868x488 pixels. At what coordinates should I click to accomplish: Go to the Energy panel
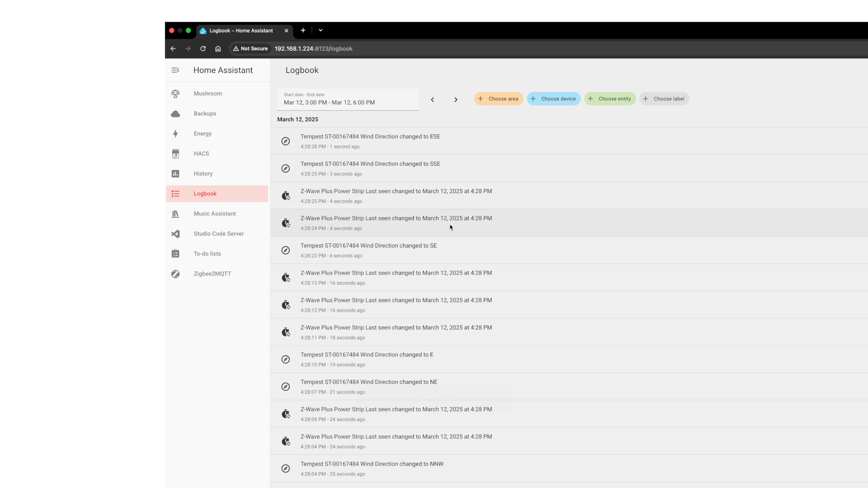point(217,134)
